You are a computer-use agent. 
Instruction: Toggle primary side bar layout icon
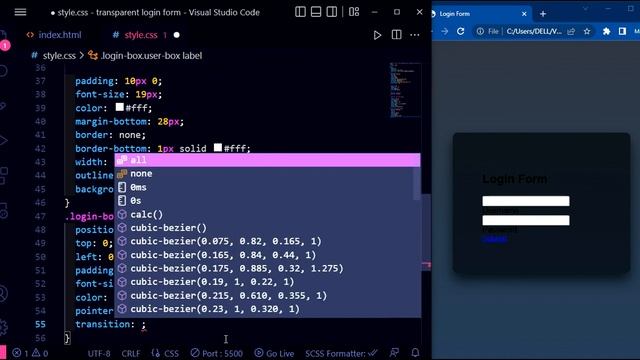point(300,12)
